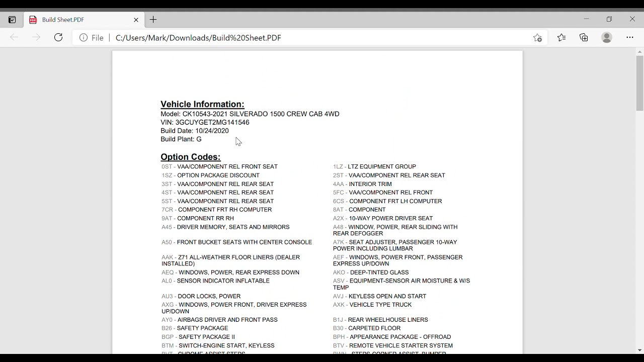Screen dimensions: 644x362
Task: Click 8AT COMPONENT entry
Action: [359, 210]
